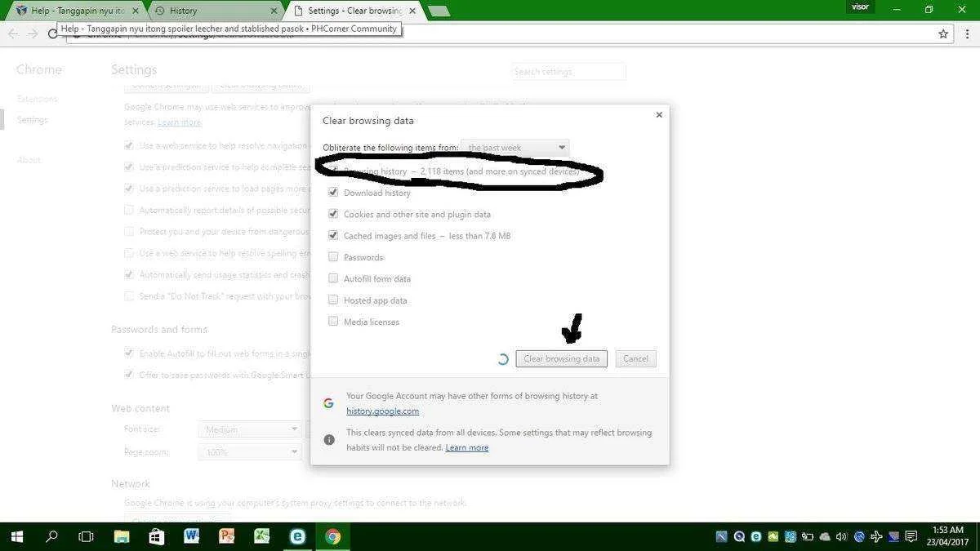This screenshot has height=551, width=980.
Task: Open the battery status tray icon
Action: 808,536
